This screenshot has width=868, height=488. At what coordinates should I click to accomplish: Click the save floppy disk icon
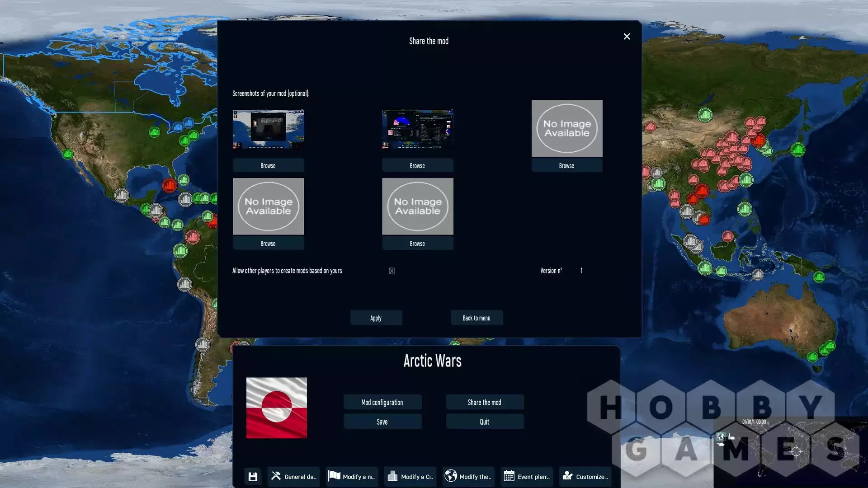253,477
